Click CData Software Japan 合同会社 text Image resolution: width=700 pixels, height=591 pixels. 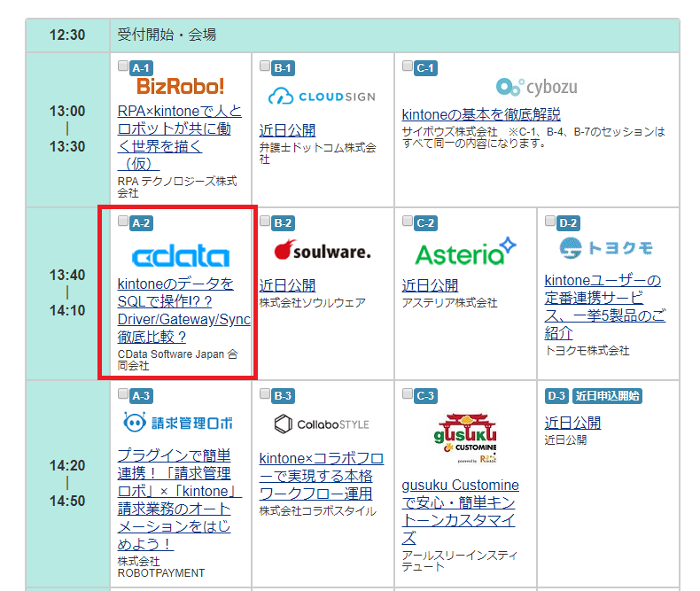(178, 360)
